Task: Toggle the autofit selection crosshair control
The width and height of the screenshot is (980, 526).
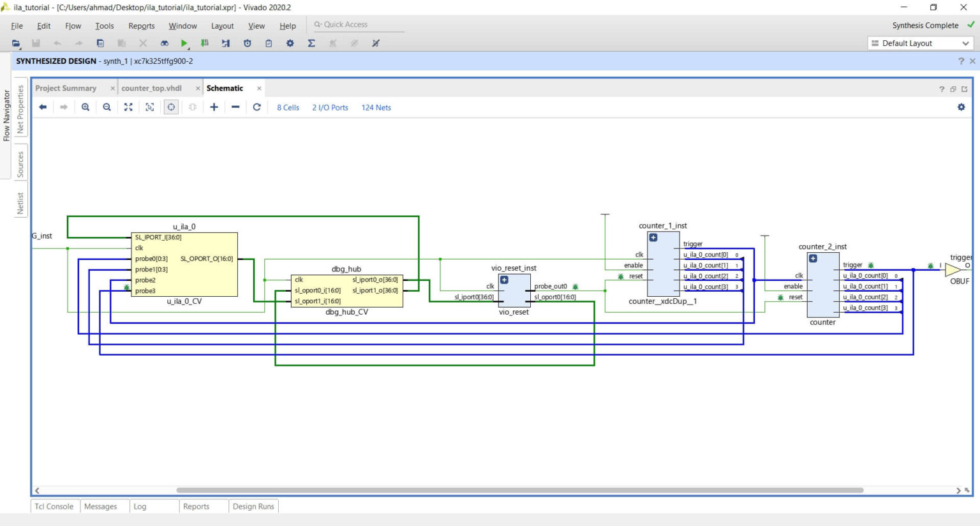Action: point(171,107)
